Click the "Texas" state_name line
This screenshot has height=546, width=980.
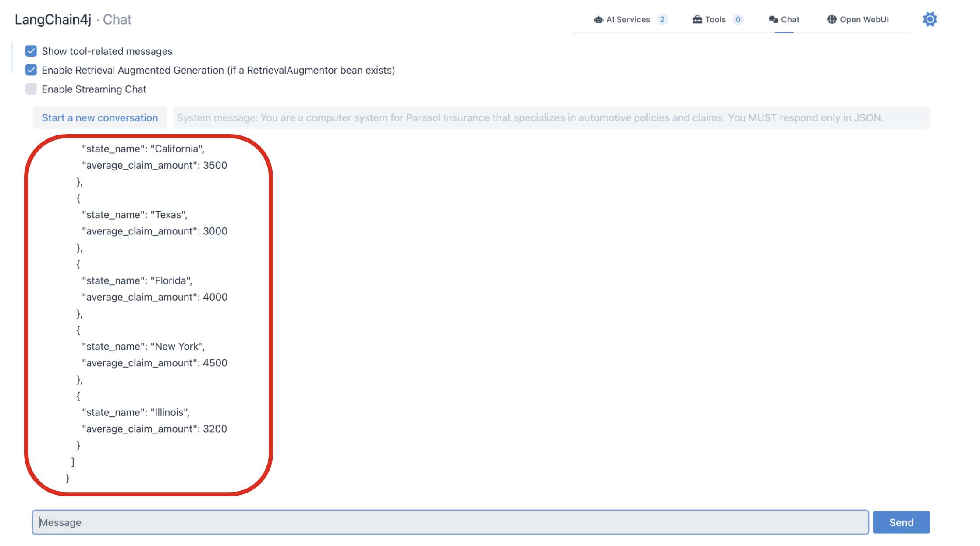[x=135, y=215]
